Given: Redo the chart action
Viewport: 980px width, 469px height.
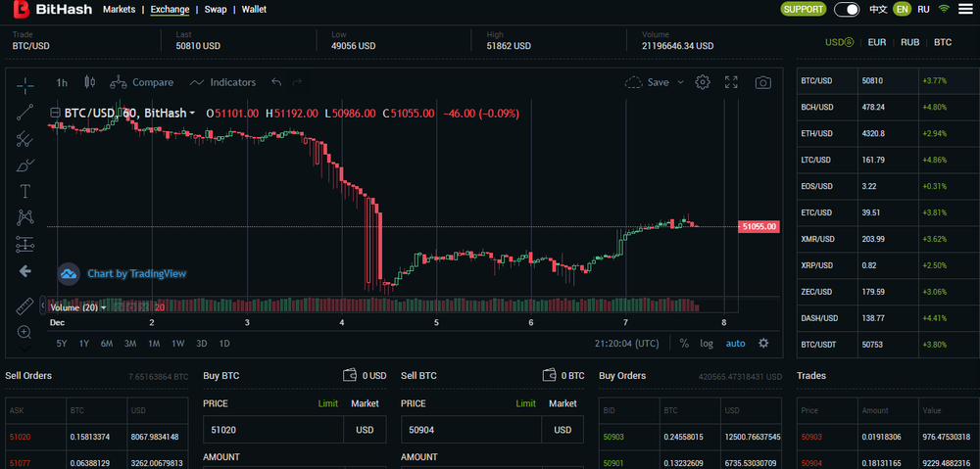Looking at the screenshot, I should pos(297,82).
